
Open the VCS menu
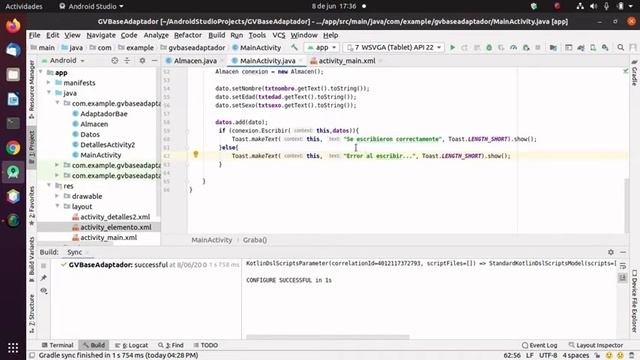(278, 35)
